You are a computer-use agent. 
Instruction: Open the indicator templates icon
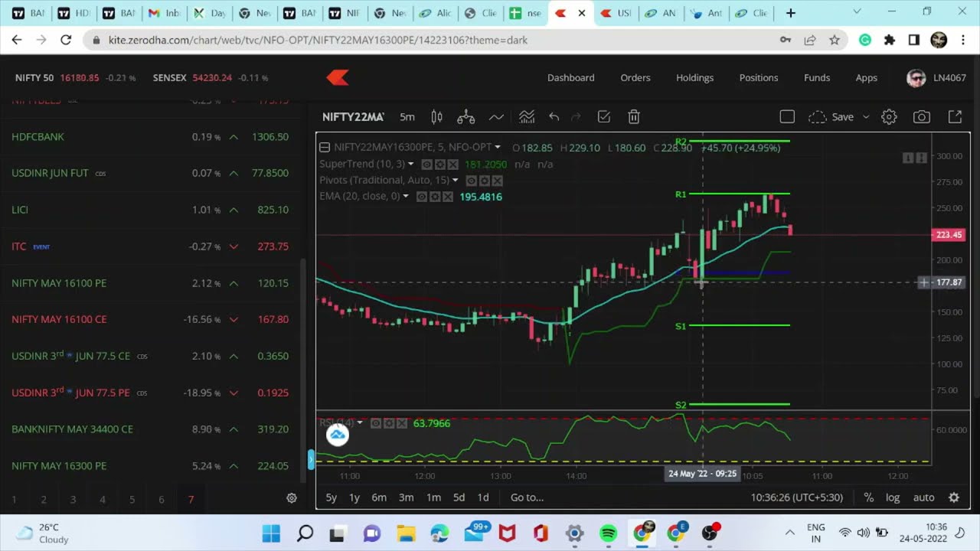(527, 117)
